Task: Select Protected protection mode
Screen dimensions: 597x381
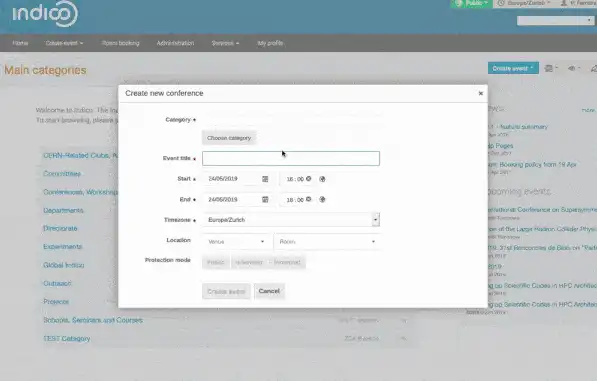Action: [287, 262]
